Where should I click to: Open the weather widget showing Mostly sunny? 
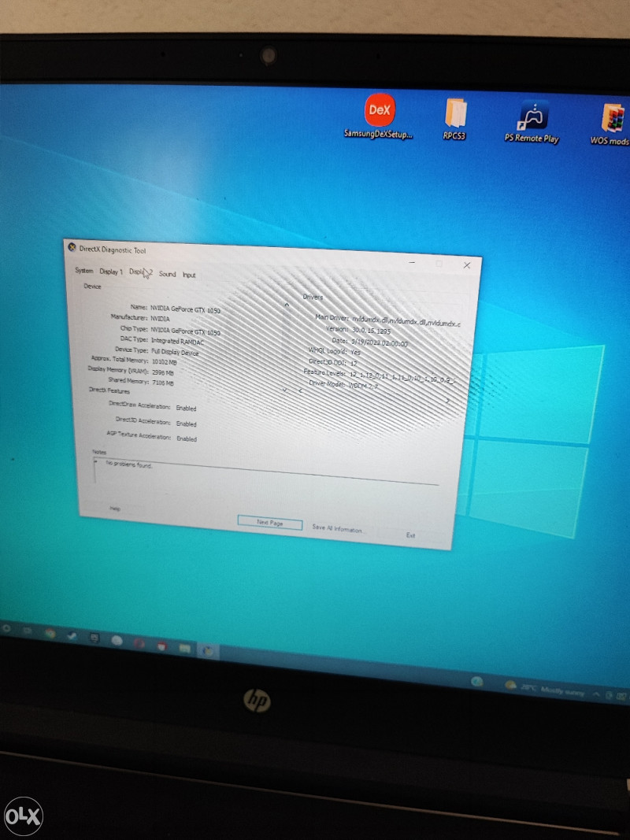546,688
